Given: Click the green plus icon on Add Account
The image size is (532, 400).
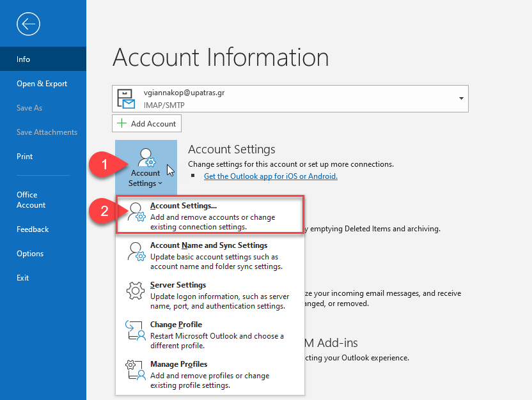Looking at the screenshot, I should tap(121, 123).
